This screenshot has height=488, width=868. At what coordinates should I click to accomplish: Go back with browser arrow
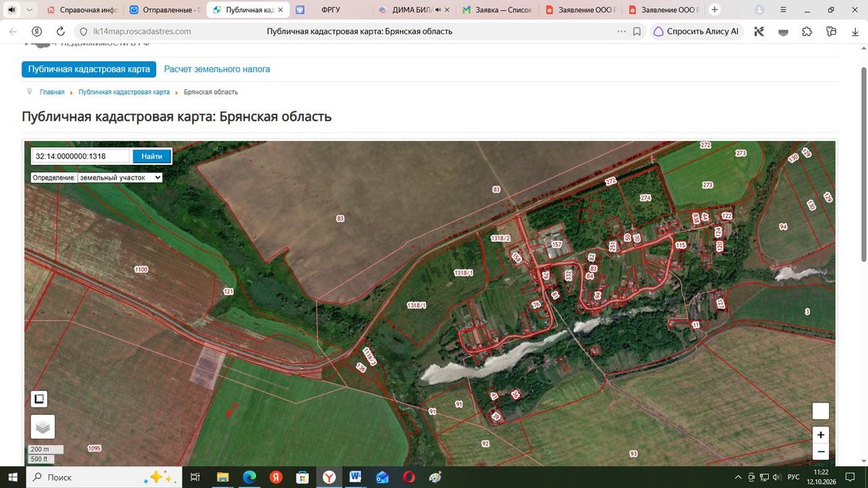point(13,32)
